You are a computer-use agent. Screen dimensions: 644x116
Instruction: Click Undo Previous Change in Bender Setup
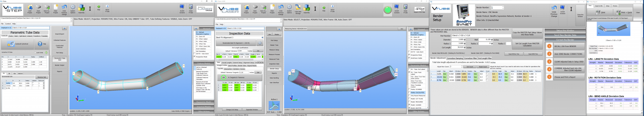(x=554, y=11)
